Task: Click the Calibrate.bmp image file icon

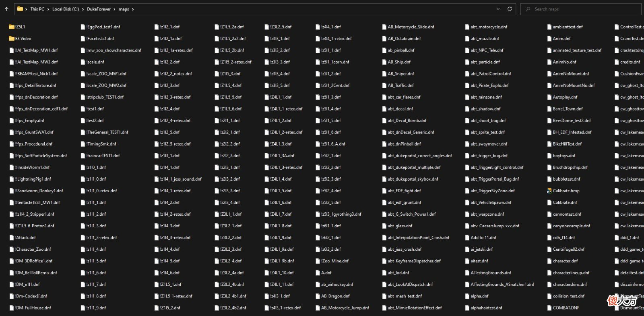Action: (549, 191)
